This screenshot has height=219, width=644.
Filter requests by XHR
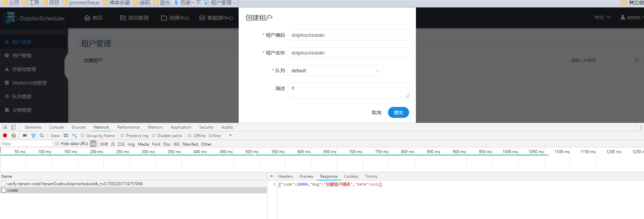[104, 144]
